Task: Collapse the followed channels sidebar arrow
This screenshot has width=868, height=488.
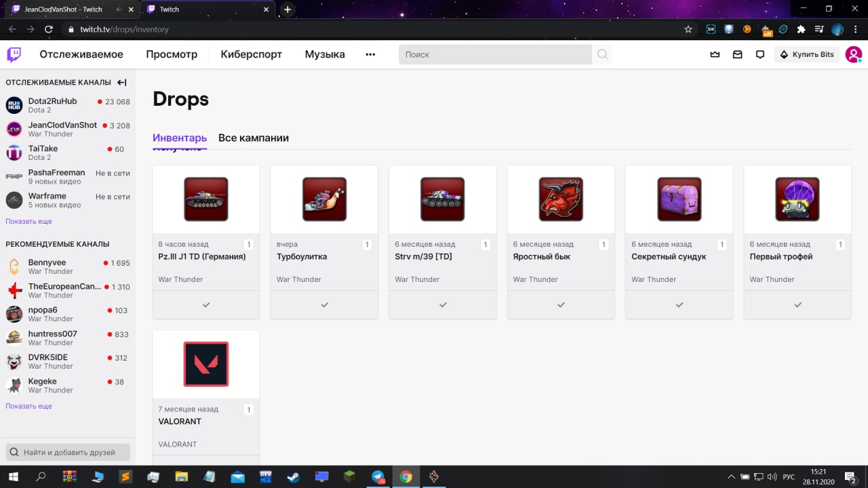Action: [x=122, y=82]
